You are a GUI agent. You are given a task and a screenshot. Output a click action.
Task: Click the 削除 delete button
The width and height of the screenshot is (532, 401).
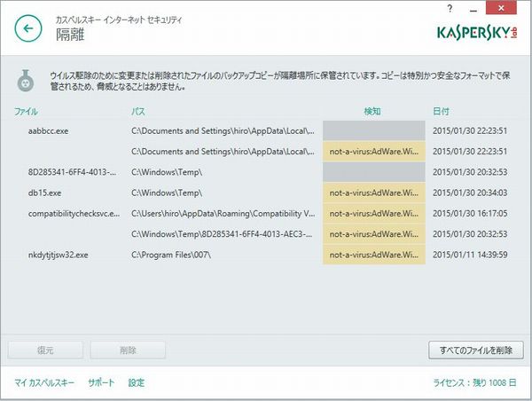click(128, 350)
